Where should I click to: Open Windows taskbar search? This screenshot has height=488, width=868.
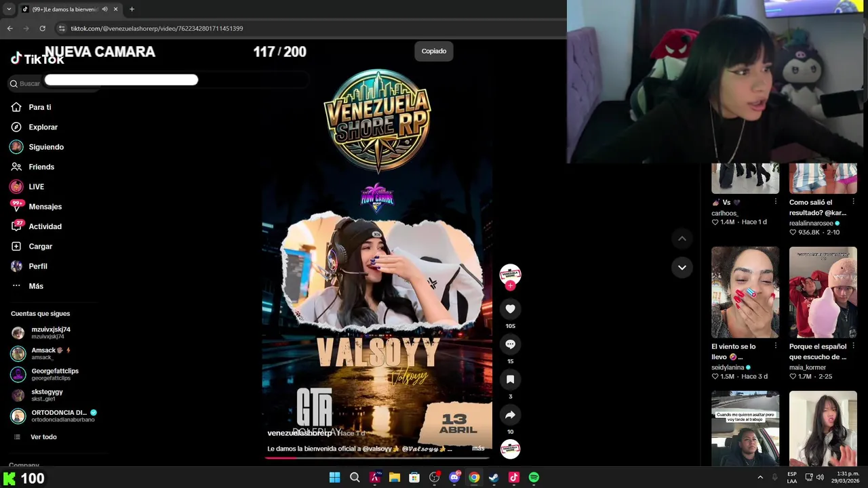[x=355, y=477]
